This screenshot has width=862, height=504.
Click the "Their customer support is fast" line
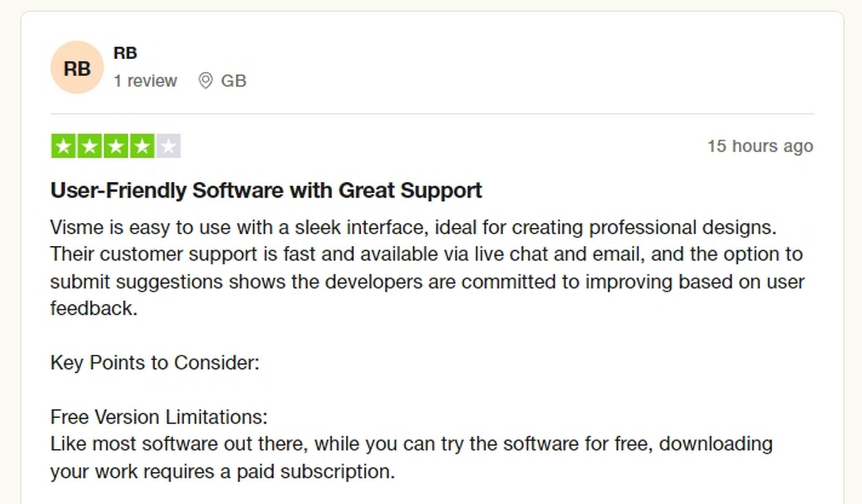427,254
